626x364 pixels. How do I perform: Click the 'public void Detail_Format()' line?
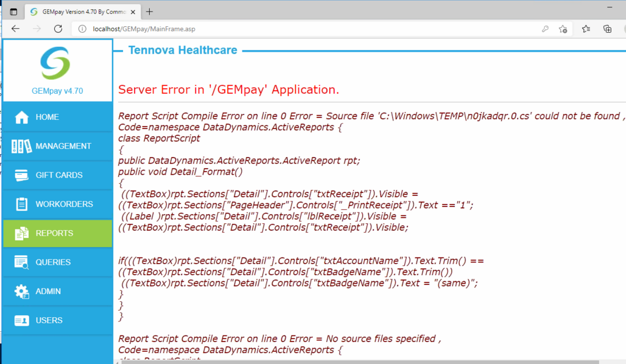[x=180, y=172]
